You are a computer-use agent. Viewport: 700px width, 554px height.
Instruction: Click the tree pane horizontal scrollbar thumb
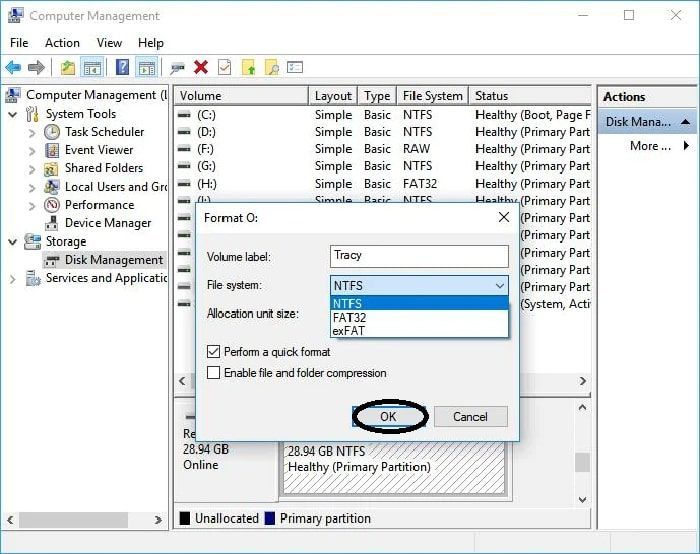[x=73, y=520]
